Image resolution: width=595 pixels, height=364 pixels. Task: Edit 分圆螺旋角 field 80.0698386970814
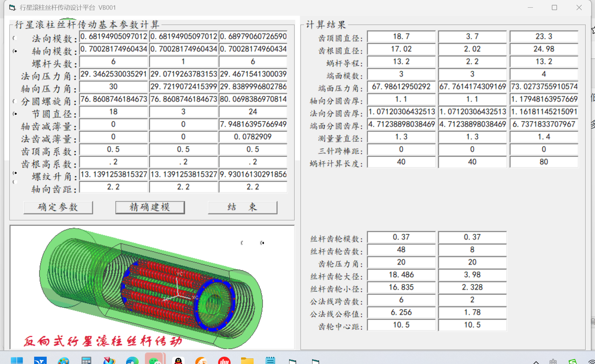(253, 99)
